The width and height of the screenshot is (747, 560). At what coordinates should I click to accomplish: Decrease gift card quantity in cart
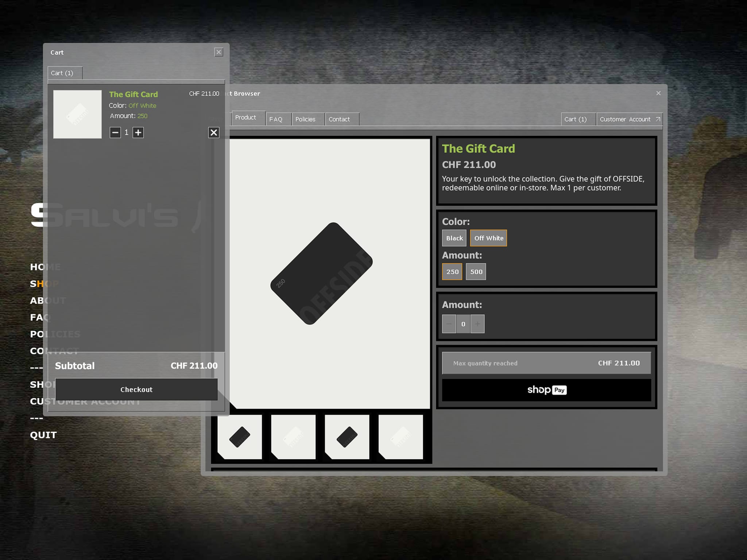click(115, 133)
